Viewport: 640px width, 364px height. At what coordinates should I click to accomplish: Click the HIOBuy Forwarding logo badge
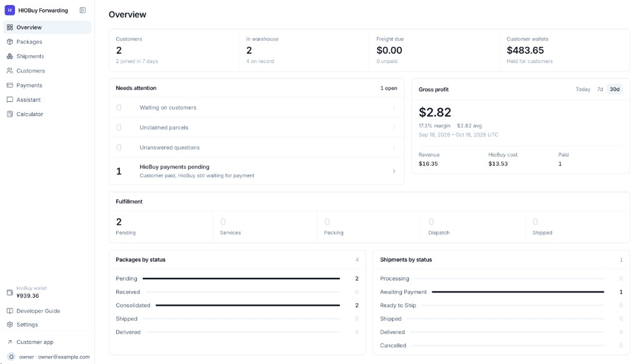[10, 10]
